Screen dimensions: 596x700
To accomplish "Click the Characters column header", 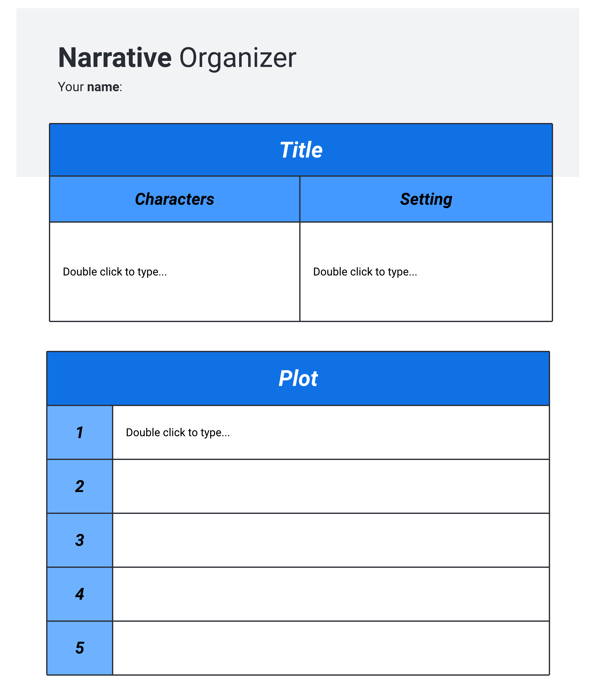I will tap(174, 199).
